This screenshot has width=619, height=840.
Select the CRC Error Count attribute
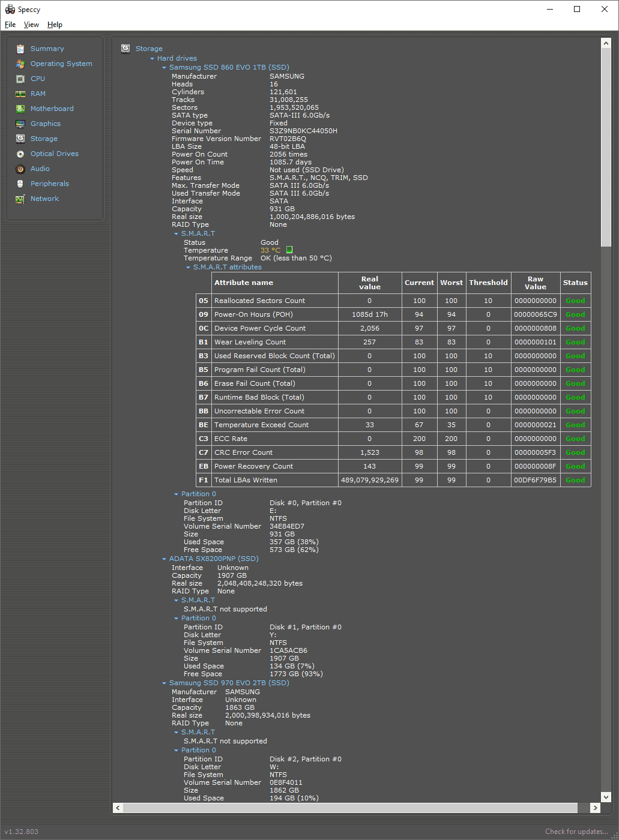tap(243, 452)
